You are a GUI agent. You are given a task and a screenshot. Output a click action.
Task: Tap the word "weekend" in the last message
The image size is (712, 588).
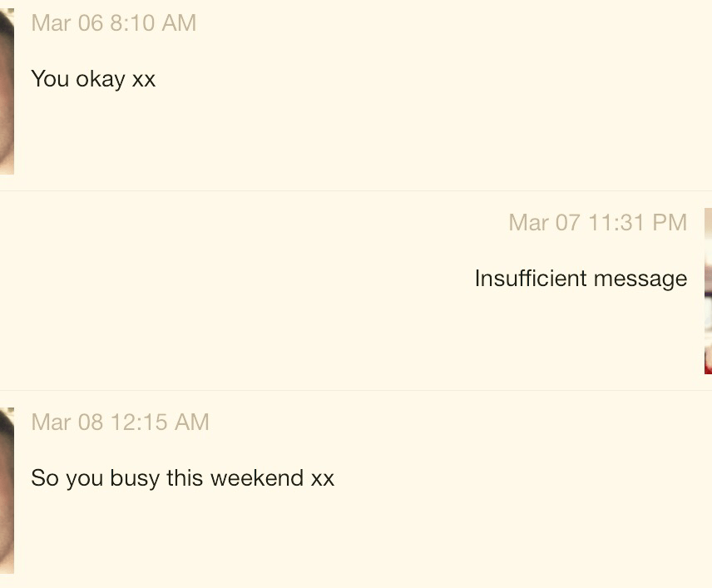point(257,479)
